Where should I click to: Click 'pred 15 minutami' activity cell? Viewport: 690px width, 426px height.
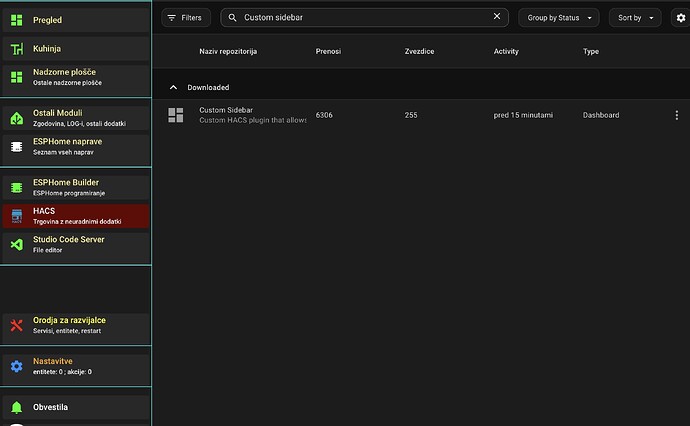point(523,115)
